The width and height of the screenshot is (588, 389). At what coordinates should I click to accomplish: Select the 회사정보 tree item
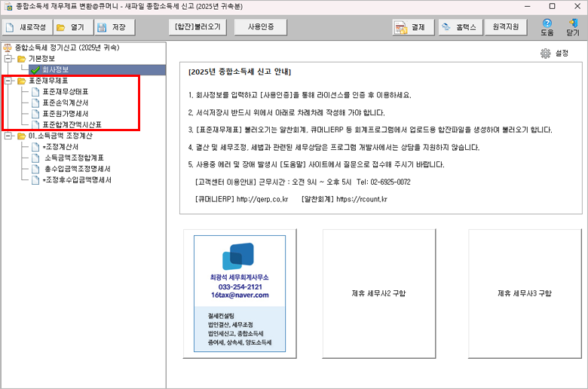tap(55, 70)
